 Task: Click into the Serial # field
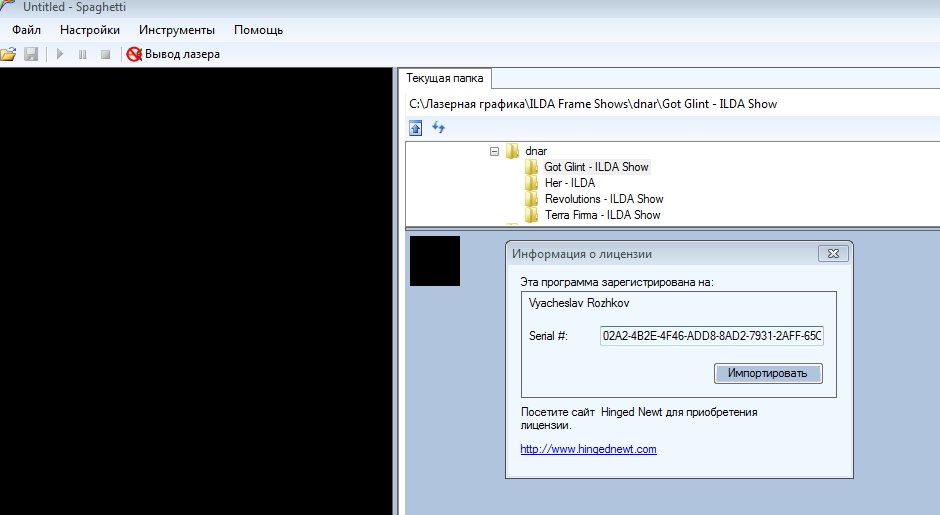point(711,336)
